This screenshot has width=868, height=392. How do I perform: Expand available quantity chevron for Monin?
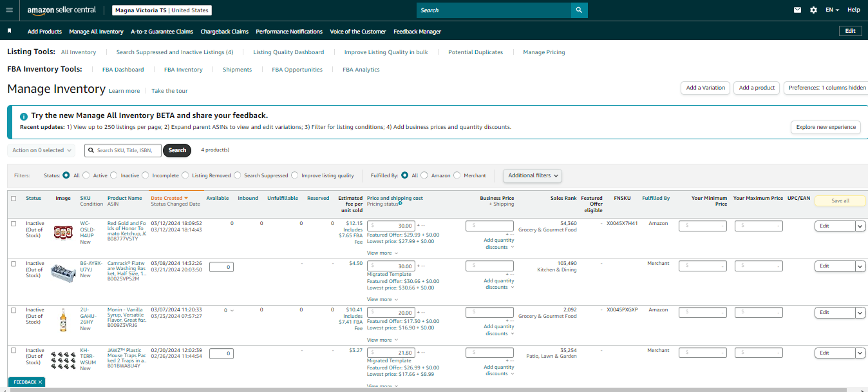point(232,310)
